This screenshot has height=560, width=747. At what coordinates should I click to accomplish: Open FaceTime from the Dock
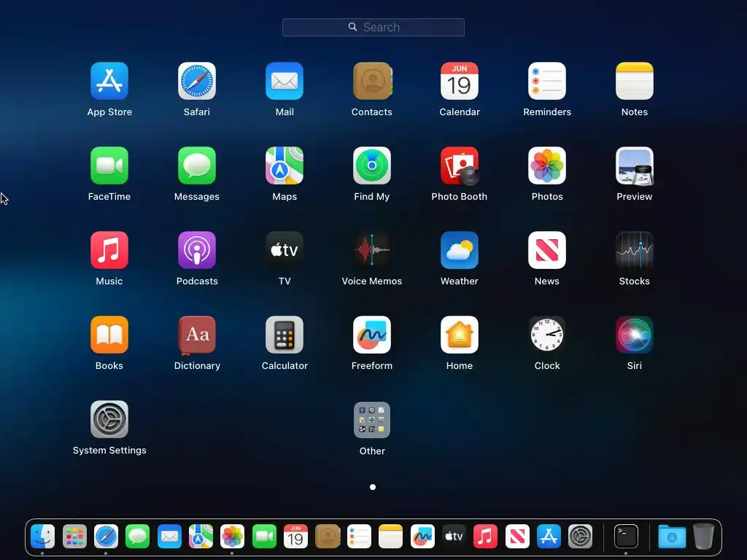(264, 537)
